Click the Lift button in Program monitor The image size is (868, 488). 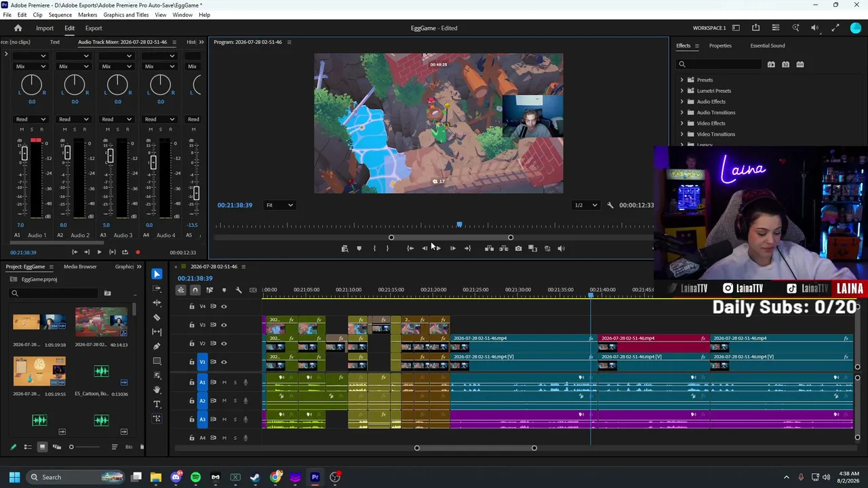[x=489, y=249]
